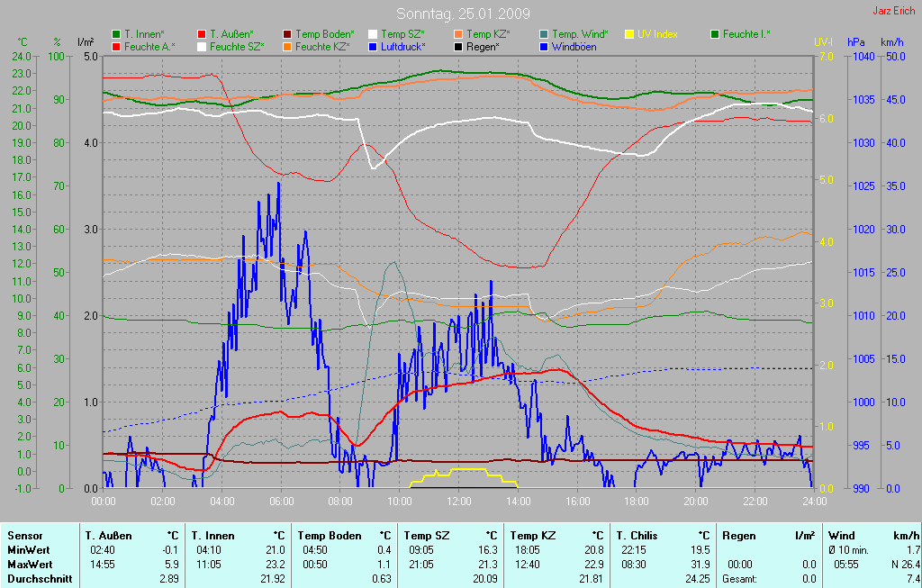Click the 'Regen*' legend label
This screenshot has width=922, height=588.
click(484, 47)
